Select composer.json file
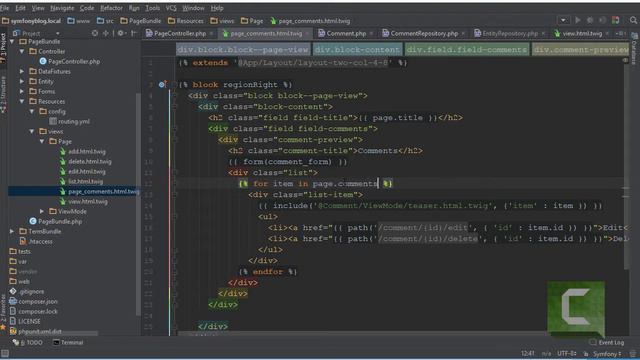 [x=33, y=302]
